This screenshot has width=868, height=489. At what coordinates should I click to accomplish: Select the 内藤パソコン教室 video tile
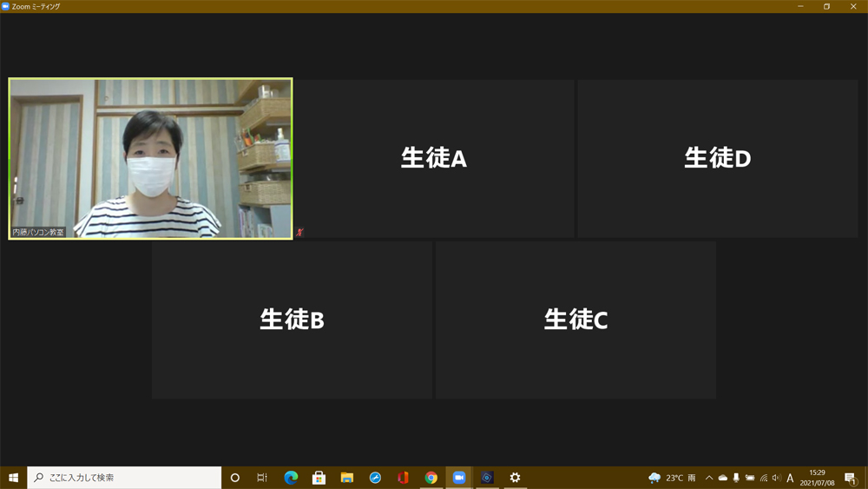click(x=150, y=158)
